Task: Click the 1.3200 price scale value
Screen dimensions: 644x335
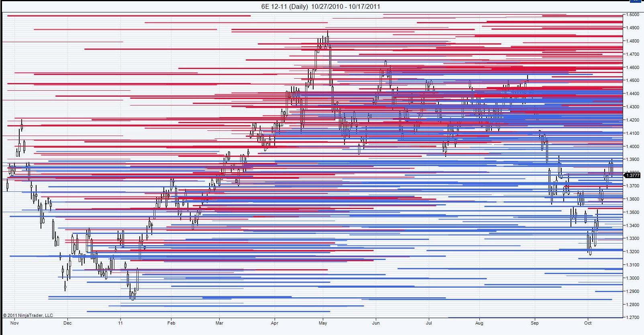Action: point(633,252)
